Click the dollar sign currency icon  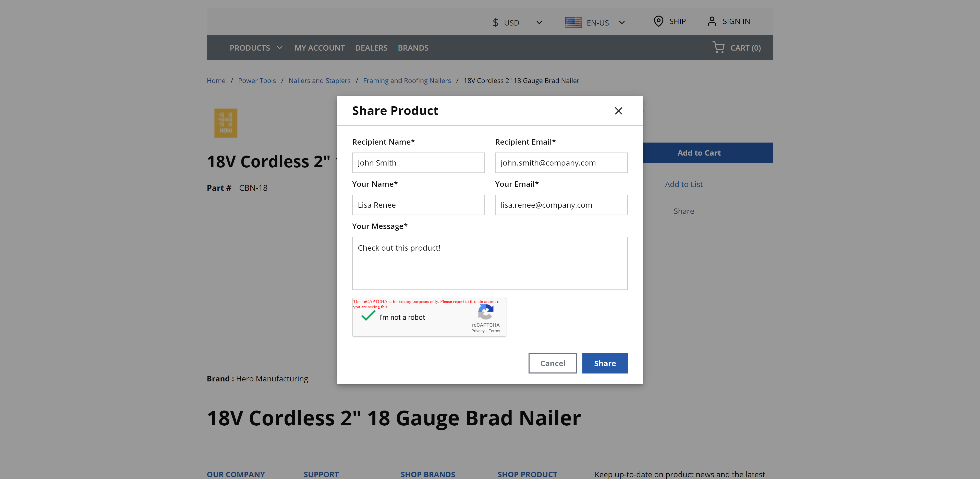(495, 23)
